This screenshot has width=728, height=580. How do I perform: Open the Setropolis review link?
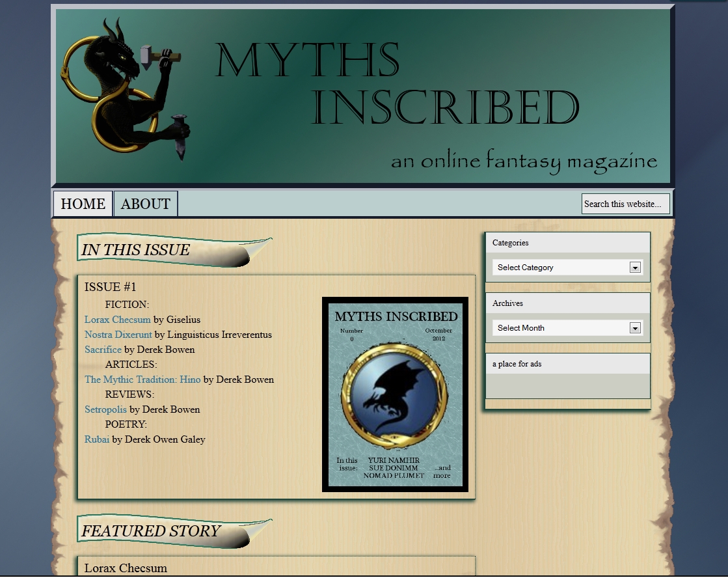pyautogui.click(x=105, y=409)
